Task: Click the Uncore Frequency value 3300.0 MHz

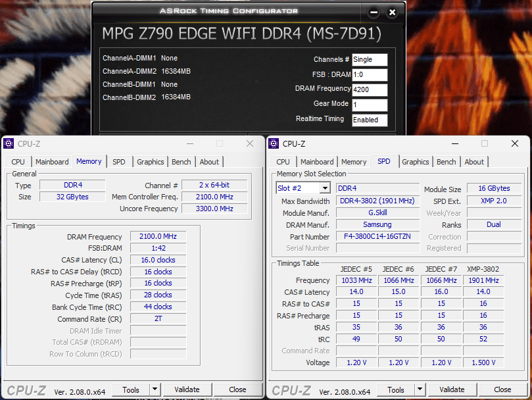Action: pyautogui.click(x=214, y=209)
